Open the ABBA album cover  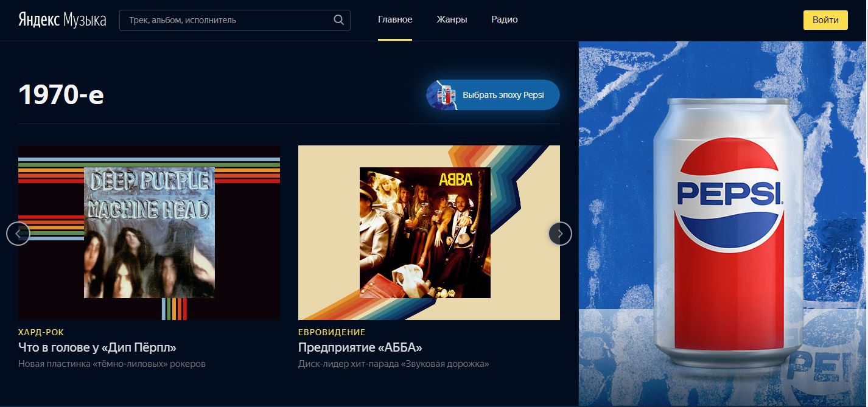[x=425, y=232]
